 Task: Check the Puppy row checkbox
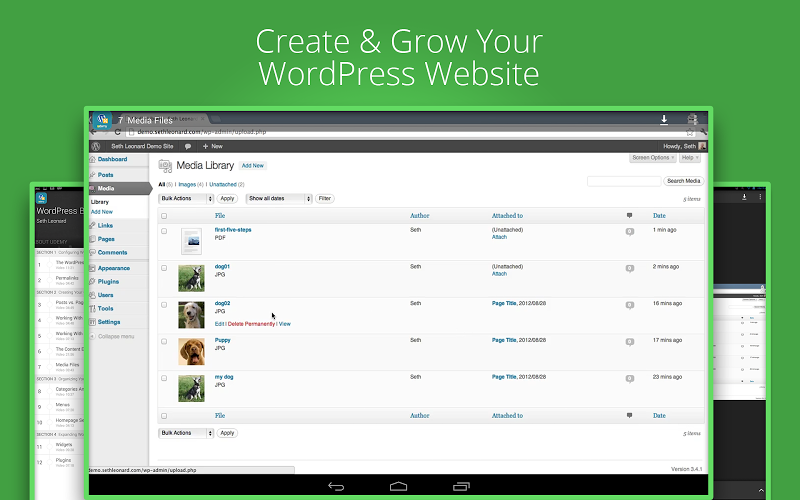click(x=164, y=341)
